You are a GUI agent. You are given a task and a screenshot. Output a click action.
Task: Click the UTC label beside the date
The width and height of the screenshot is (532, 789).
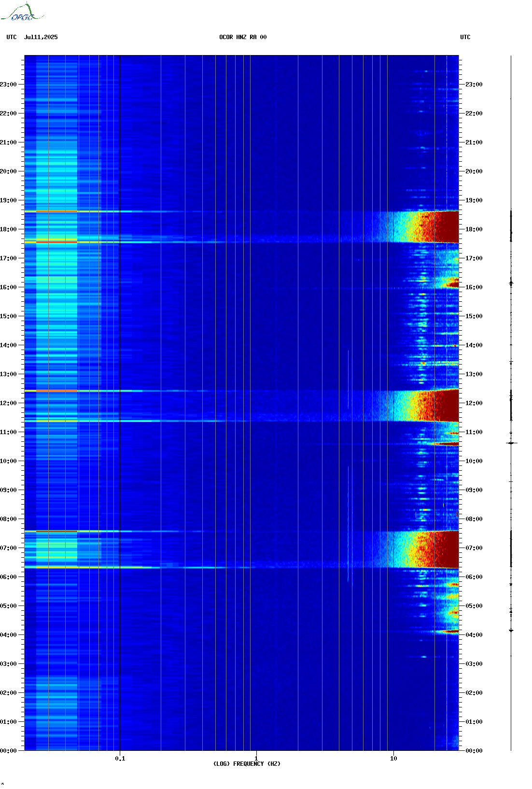pos(12,37)
